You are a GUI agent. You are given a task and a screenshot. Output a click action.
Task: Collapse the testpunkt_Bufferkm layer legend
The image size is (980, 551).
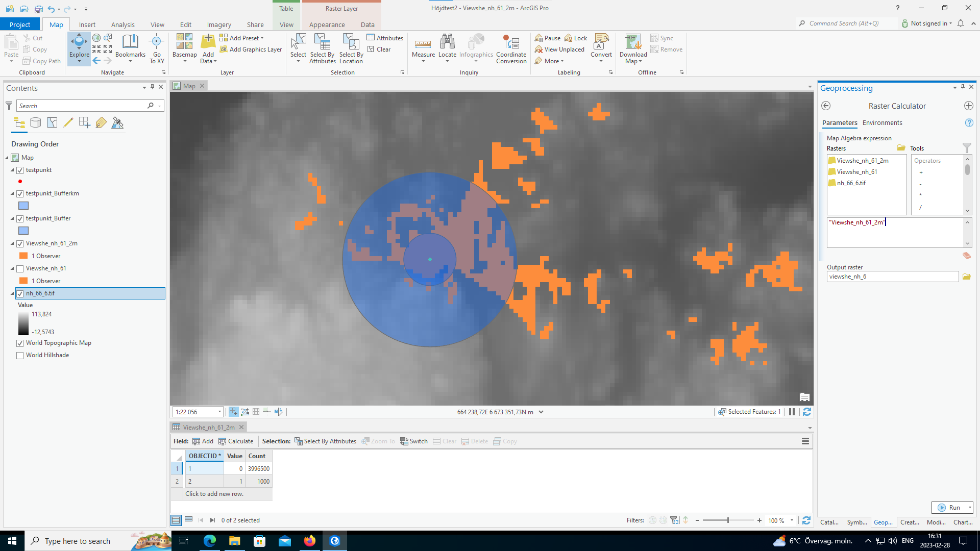(12, 194)
